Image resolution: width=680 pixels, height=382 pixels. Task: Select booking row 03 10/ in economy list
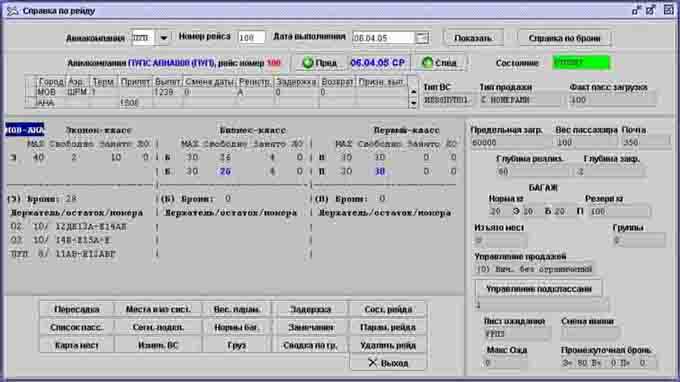pyautogui.click(x=61, y=240)
